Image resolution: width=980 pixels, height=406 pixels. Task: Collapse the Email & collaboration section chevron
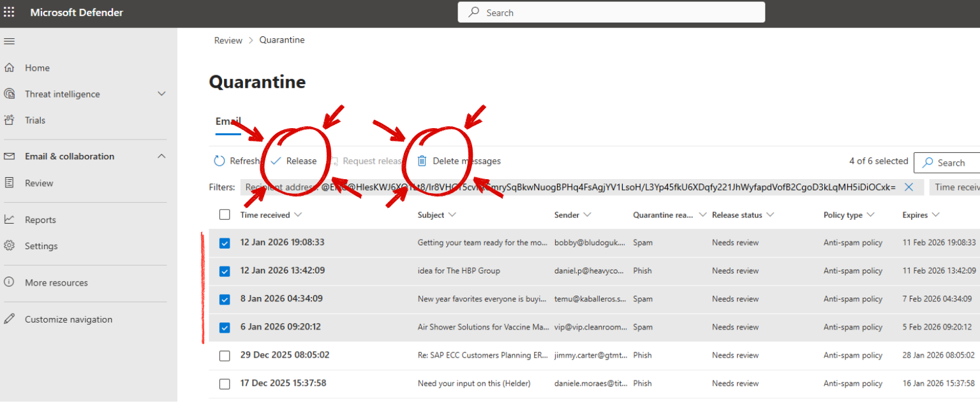[161, 156]
